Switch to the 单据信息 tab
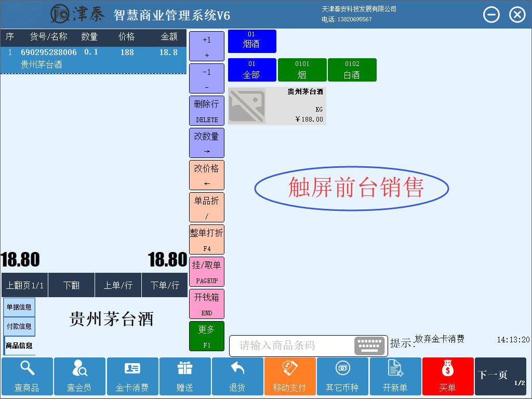The width and height of the screenshot is (532, 399). (x=19, y=307)
